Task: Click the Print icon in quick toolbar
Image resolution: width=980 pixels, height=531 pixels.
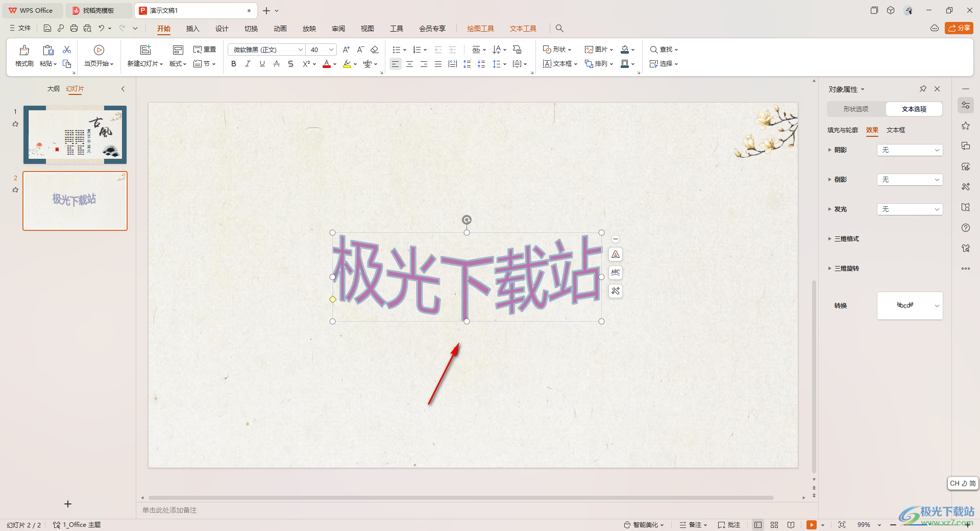Action: pyautogui.click(x=74, y=28)
